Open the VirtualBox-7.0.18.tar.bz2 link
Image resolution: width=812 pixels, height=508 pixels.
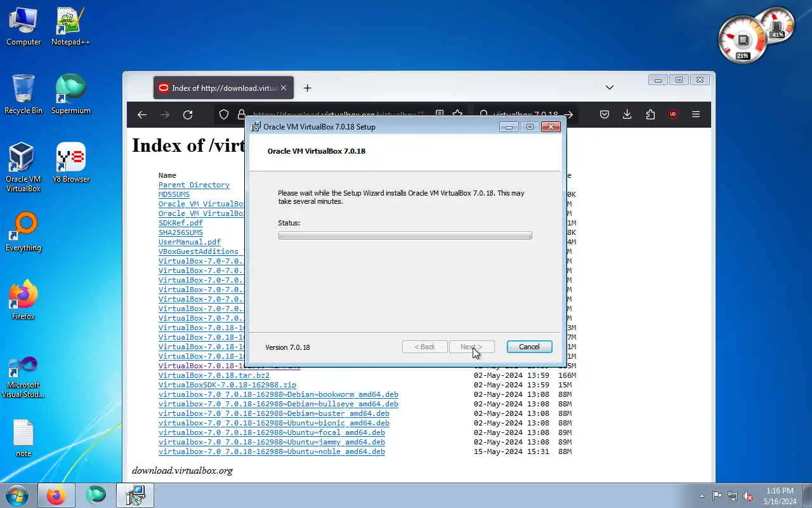214,375
